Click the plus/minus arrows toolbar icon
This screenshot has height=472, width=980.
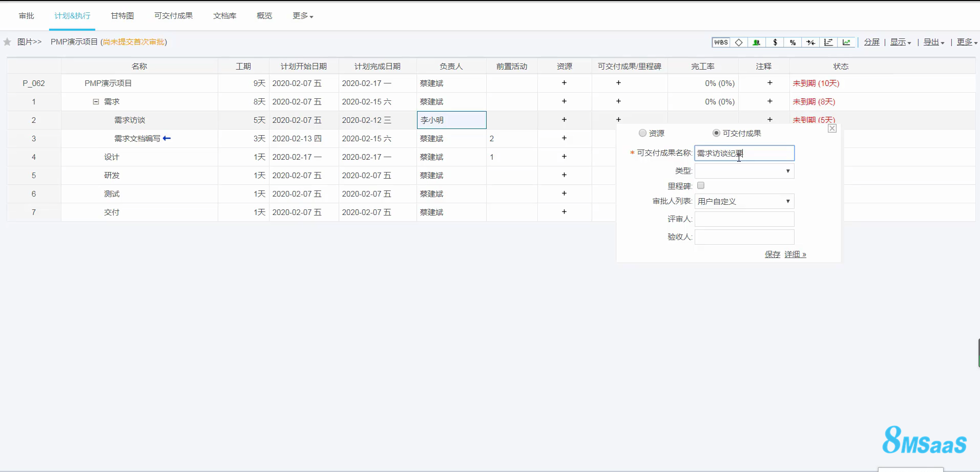810,42
